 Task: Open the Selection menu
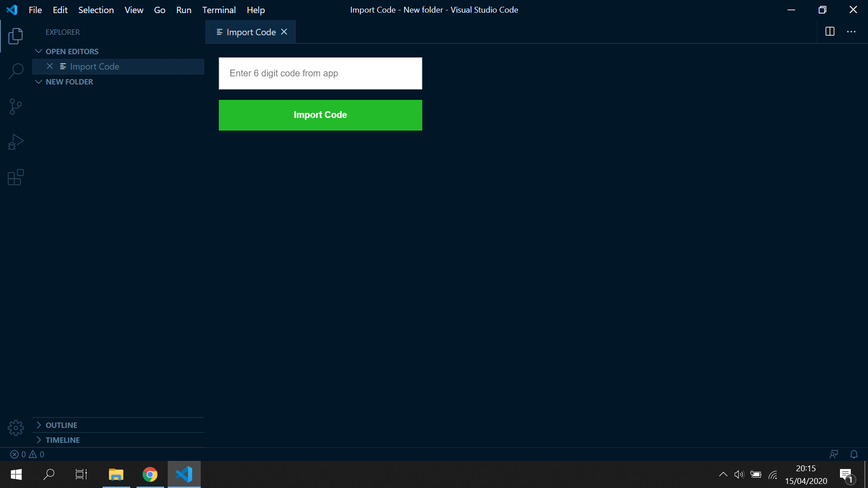(x=96, y=10)
